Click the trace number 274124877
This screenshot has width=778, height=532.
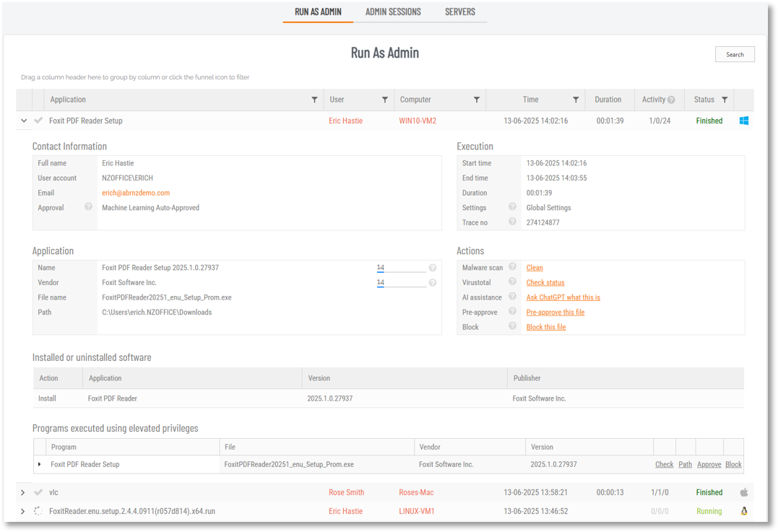click(x=543, y=222)
